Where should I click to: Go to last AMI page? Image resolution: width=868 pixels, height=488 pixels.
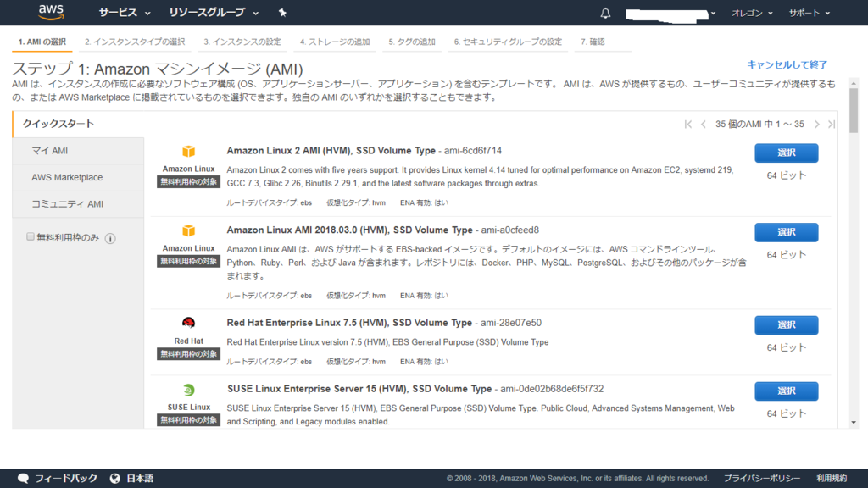pos(832,124)
